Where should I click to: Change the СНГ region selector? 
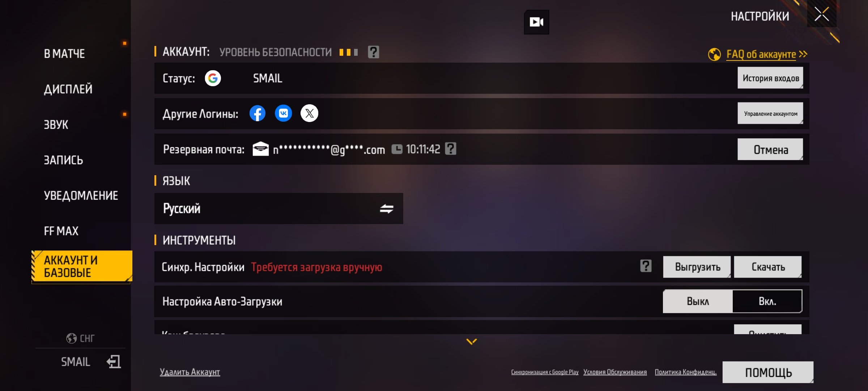(80, 338)
